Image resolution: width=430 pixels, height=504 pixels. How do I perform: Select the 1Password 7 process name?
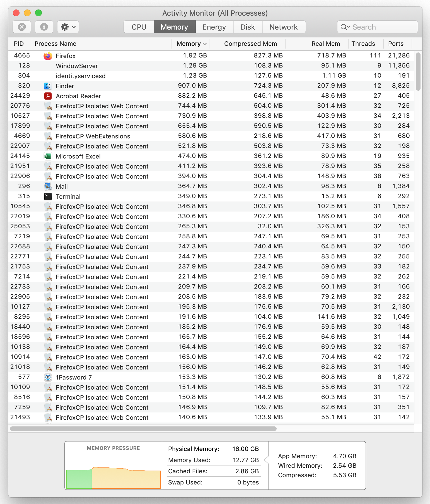(74, 377)
